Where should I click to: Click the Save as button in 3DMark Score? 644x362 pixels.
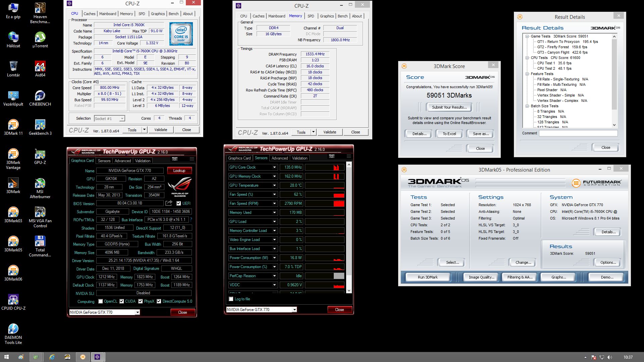pos(481,134)
